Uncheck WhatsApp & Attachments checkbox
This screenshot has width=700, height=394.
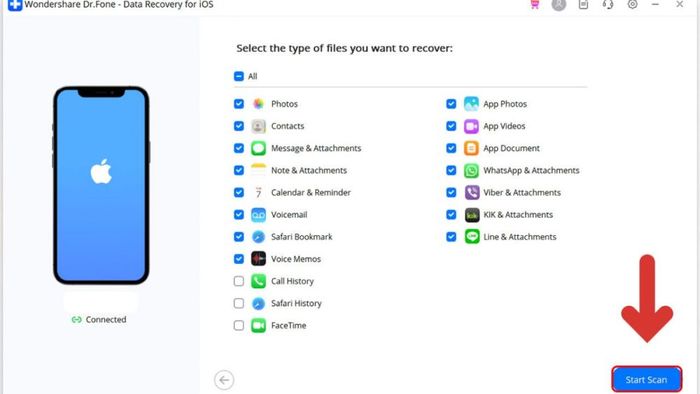[451, 170]
